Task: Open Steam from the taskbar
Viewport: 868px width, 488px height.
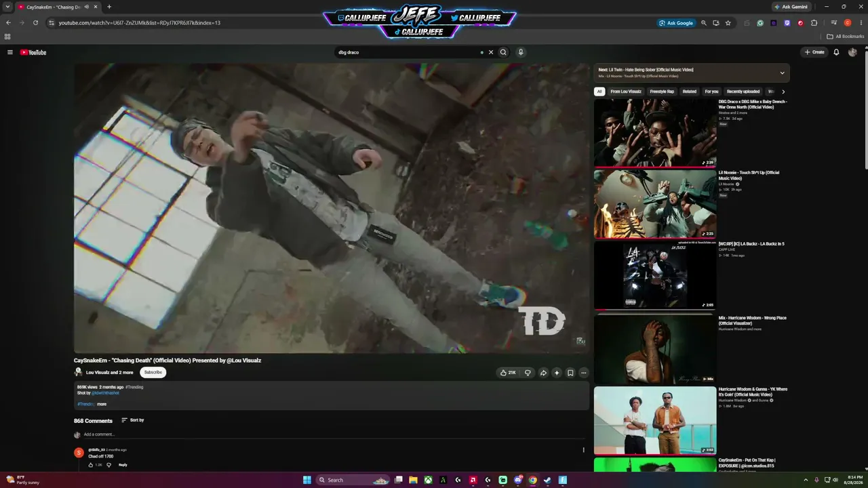Action: pos(548,480)
